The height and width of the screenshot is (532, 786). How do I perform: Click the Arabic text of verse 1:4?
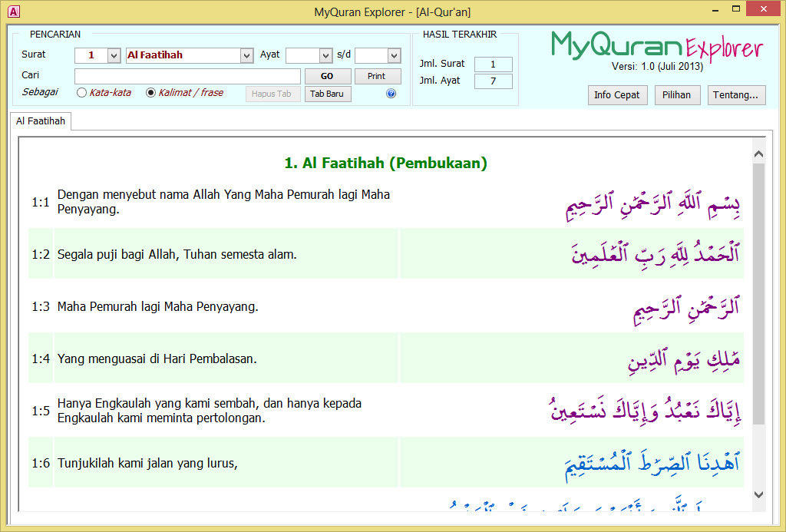pyautogui.click(x=684, y=360)
